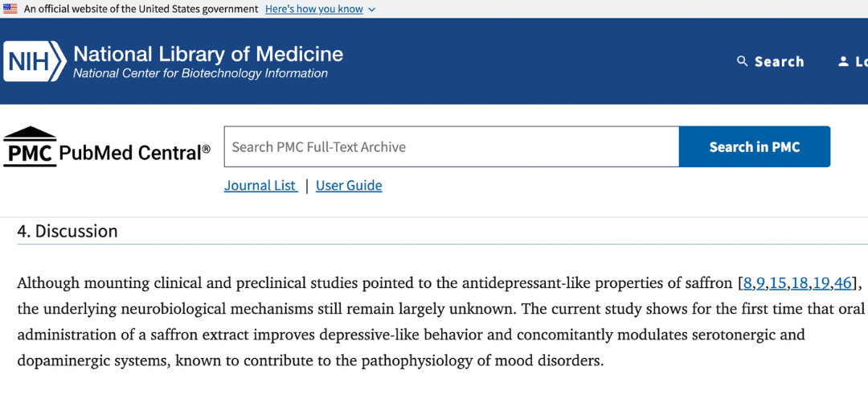Click the search magnifier icon in the header
The image size is (868, 395).
pyautogui.click(x=743, y=61)
